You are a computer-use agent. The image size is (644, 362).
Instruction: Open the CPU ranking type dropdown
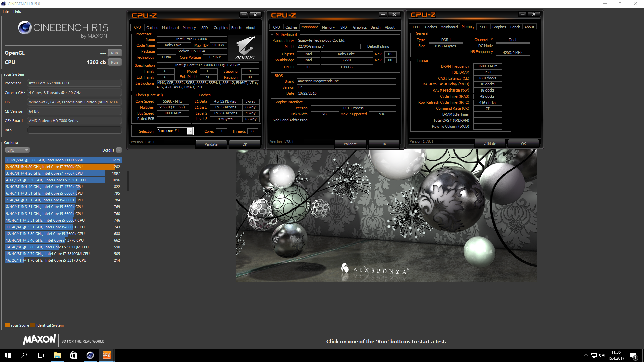pos(17,150)
